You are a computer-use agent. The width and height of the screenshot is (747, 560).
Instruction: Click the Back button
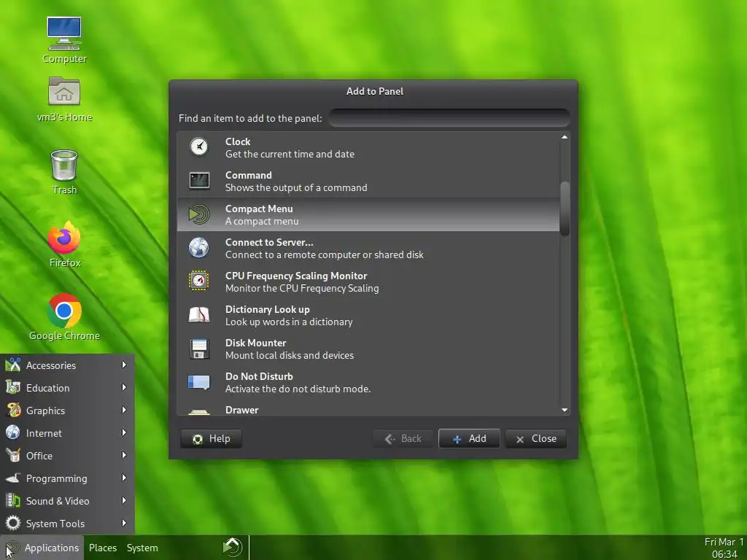(403, 438)
